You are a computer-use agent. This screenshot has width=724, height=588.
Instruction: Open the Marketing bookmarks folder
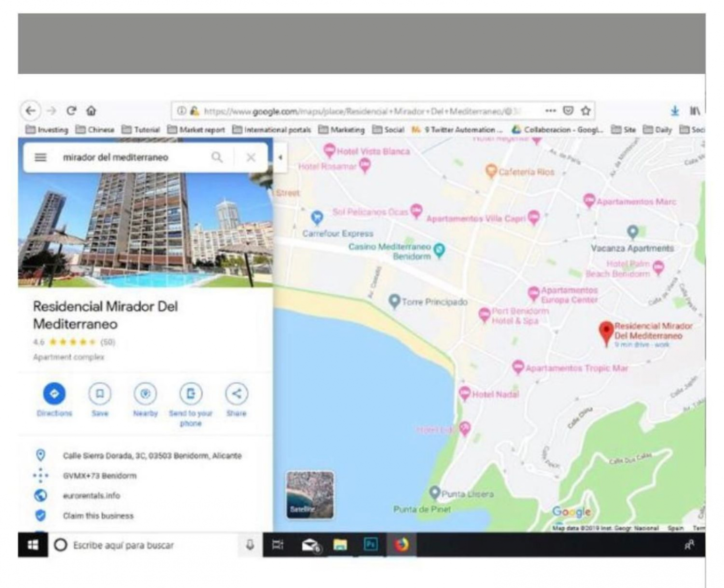point(341,130)
